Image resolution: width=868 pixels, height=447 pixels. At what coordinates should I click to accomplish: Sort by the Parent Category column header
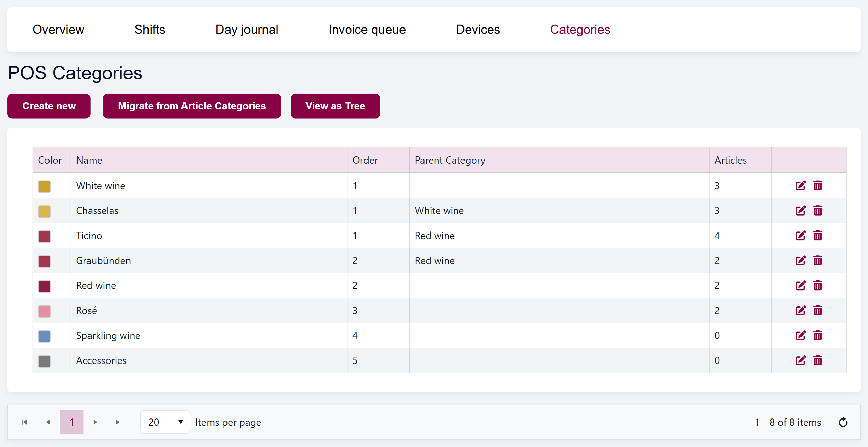[x=559, y=160]
